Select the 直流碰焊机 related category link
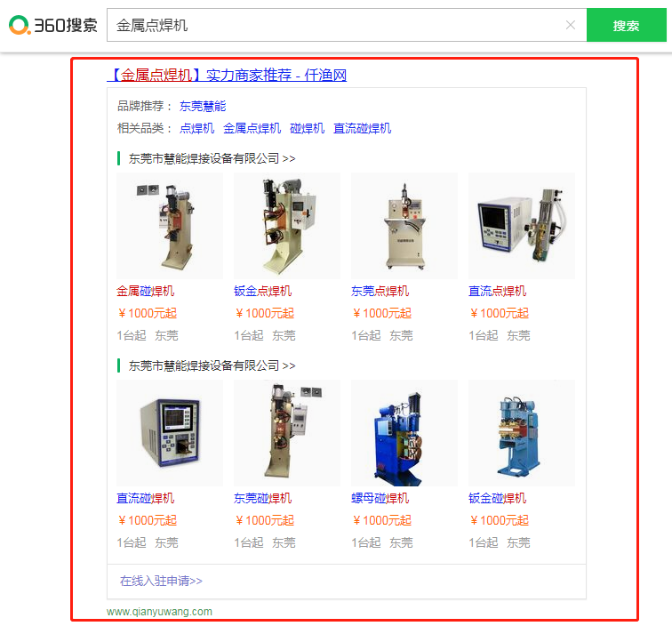Viewport: 672px width, 626px height. (362, 128)
